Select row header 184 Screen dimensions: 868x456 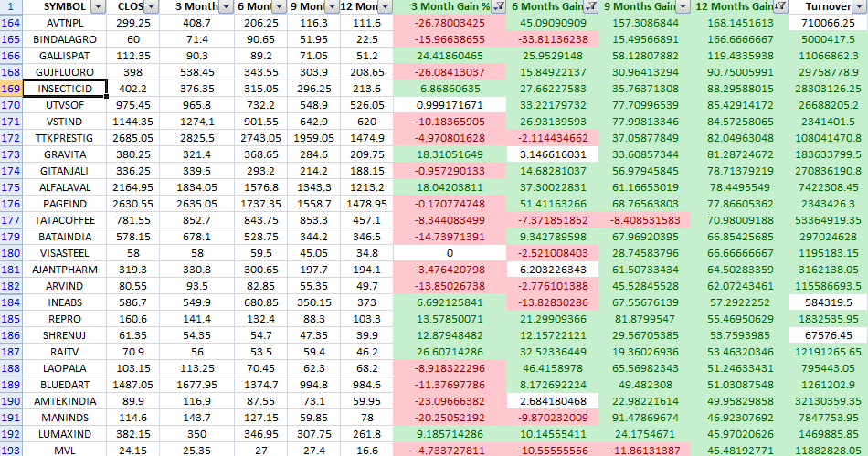pyautogui.click(x=11, y=302)
